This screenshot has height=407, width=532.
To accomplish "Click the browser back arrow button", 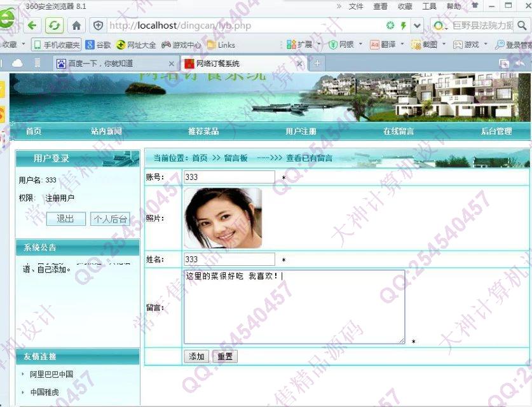I will click(x=32, y=25).
